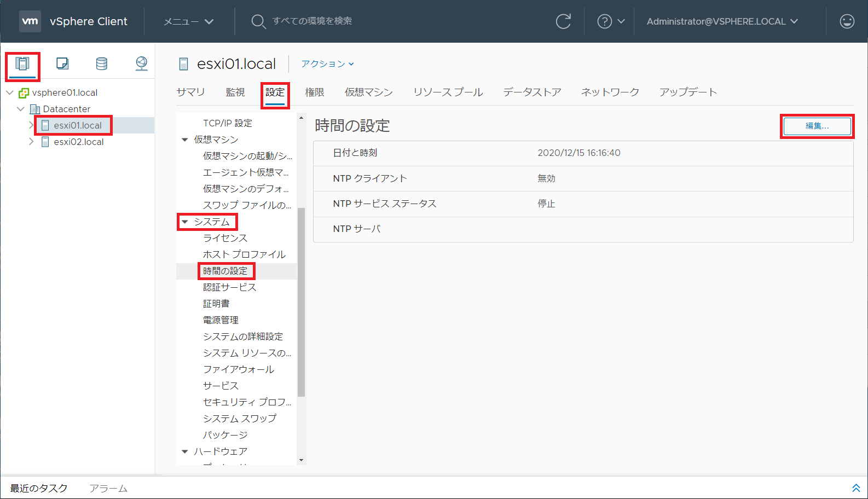Open the Storage view icon
This screenshot has height=499, width=868.
point(102,63)
